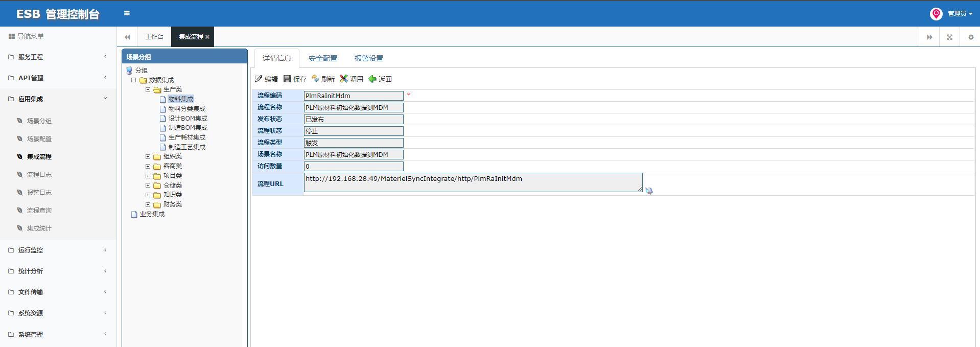Select 业务集成 tree item
This screenshot has width=980, height=347.
152,214
